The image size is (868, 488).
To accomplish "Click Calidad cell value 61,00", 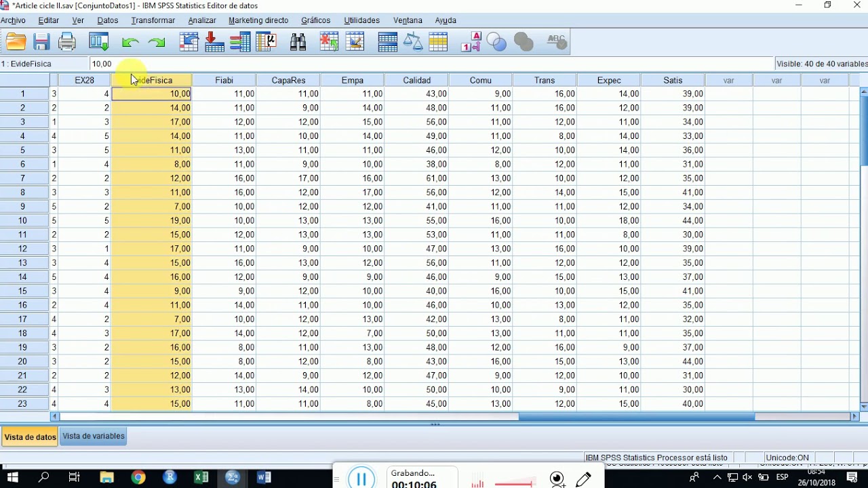I will 417,178.
